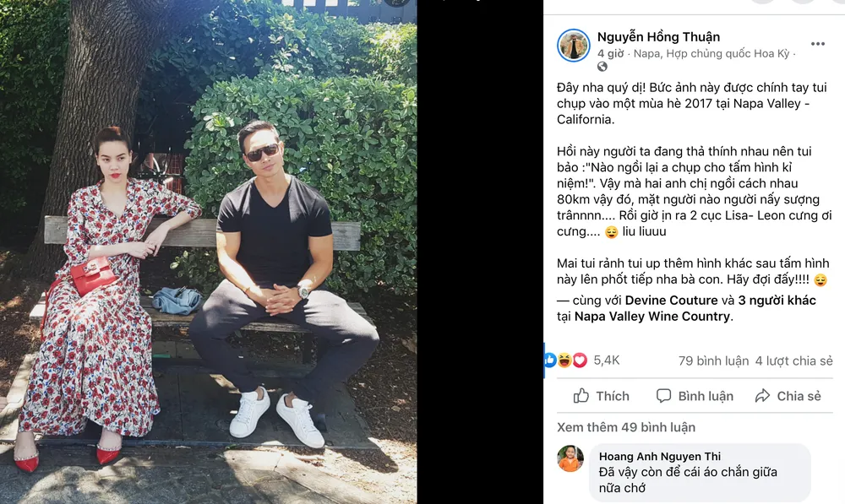Click the Hoang Anh Nguyen Thi commenter name
845x504 pixels.
coord(660,457)
